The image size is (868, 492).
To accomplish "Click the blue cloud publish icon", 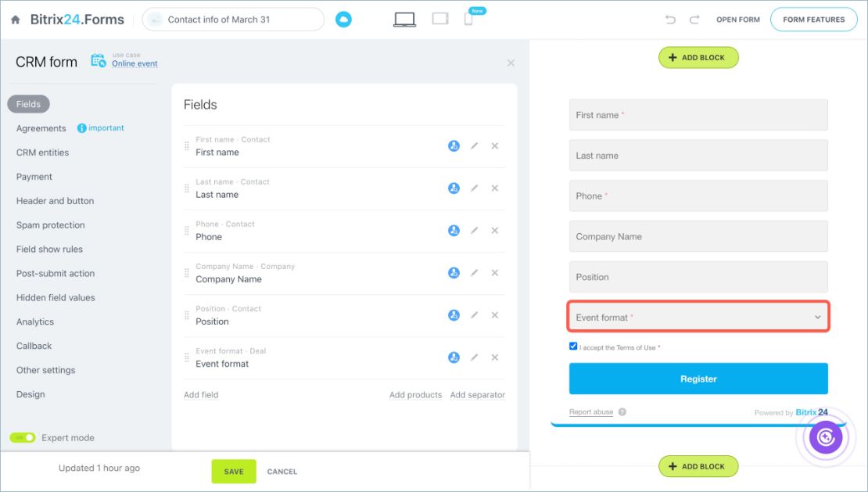I will pos(343,20).
